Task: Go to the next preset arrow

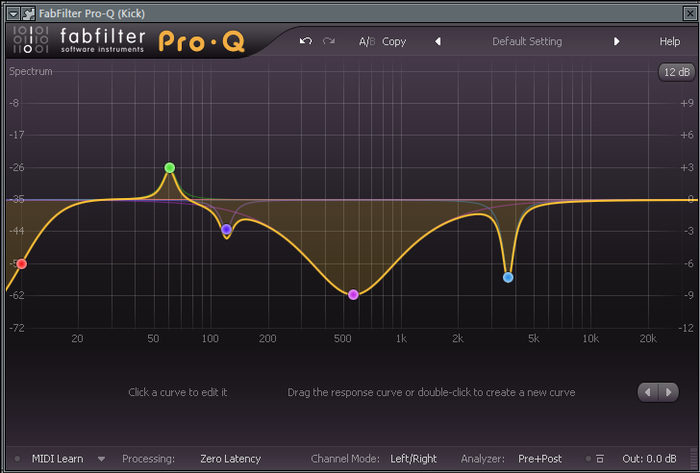Action: pyautogui.click(x=617, y=41)
